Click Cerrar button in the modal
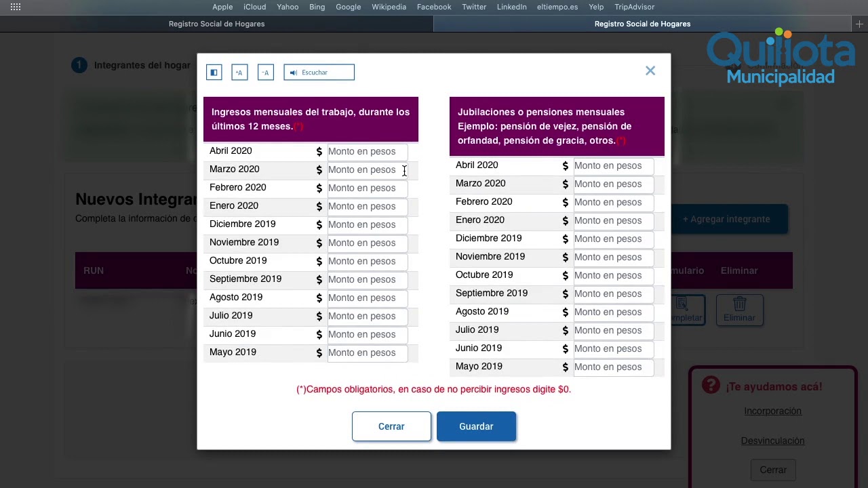868x488 pixels. 391,426
